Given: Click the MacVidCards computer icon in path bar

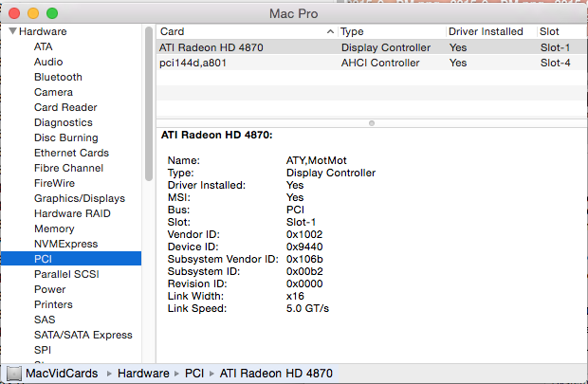Looking at the screenshot, I should pos(14,374).
